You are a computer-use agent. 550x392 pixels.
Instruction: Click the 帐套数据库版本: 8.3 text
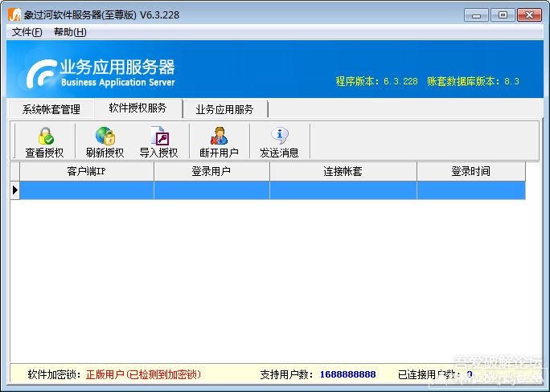click(473, 81)
